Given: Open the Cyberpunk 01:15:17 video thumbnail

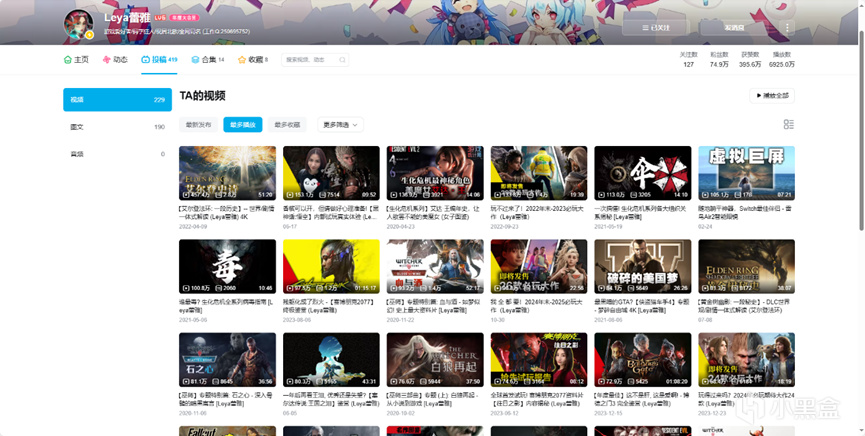Looking at the screenshot, I should click(331, 266).
